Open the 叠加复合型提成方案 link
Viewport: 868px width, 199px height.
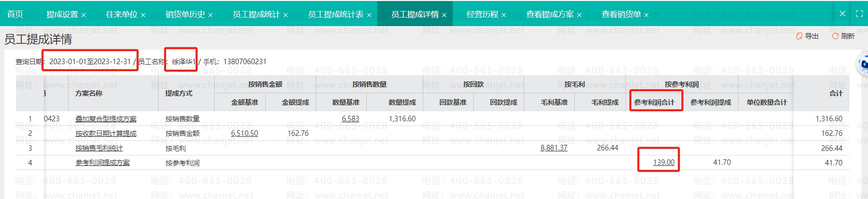point(106,119)
